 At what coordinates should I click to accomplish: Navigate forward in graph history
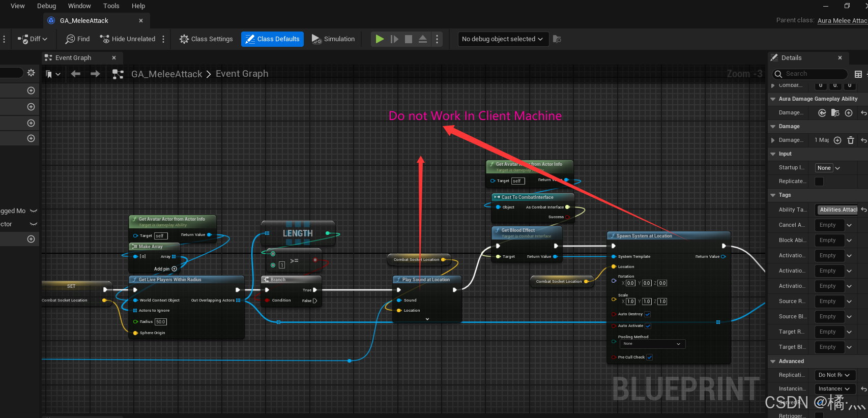pyautogui.click(x=95, y=74)
